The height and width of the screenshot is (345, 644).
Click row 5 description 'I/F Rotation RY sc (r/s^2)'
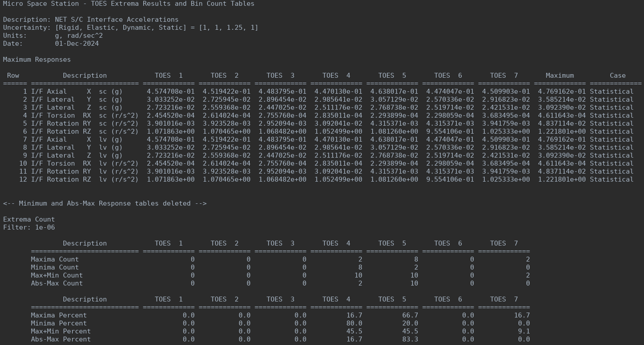tap(85, 123)
